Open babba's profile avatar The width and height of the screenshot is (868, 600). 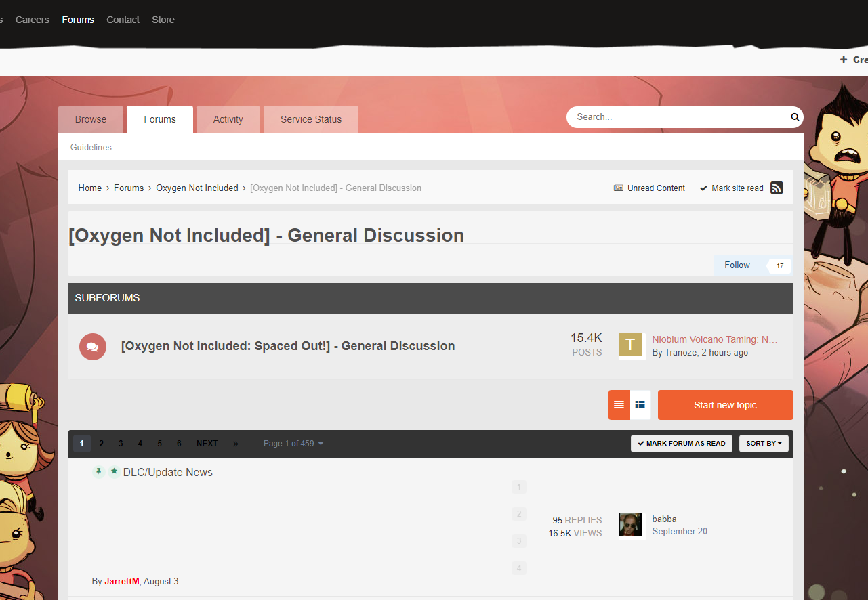(630, 525)
